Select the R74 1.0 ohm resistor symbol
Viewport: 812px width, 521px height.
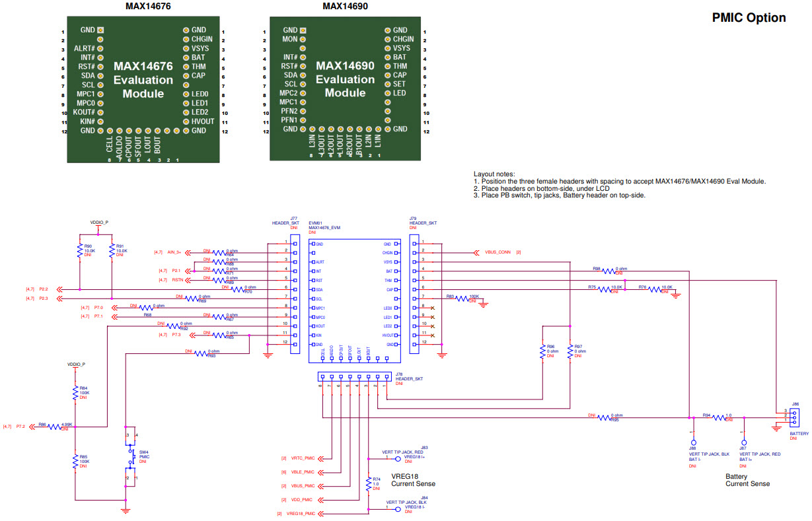tap(369, 484)
